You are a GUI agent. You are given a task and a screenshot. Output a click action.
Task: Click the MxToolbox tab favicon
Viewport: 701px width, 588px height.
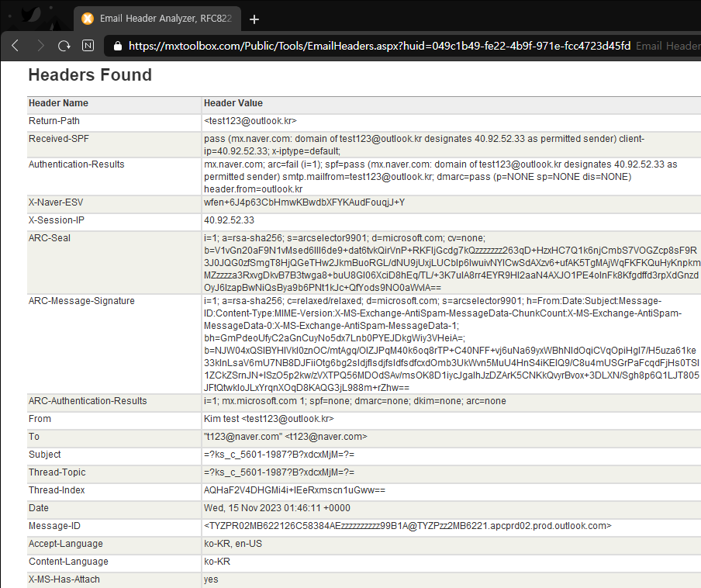click(88, 19)
